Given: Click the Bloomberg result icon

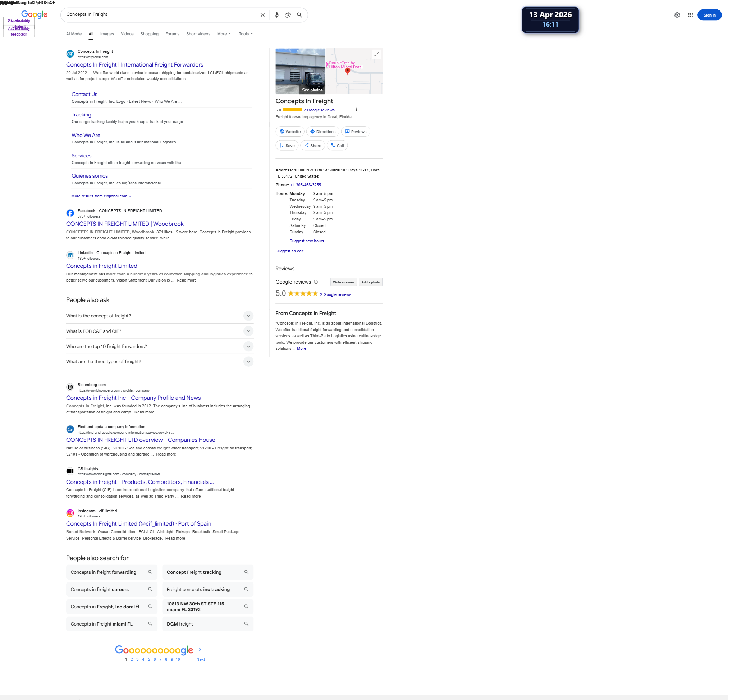Looking at the screenshot, I should (x=70, y=387).
